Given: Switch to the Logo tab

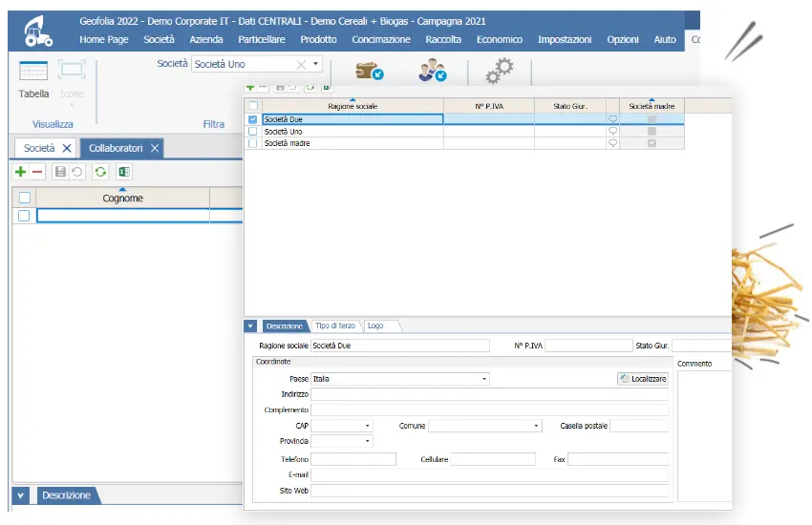Looking at the screenshot, I should tap(376, 325).
